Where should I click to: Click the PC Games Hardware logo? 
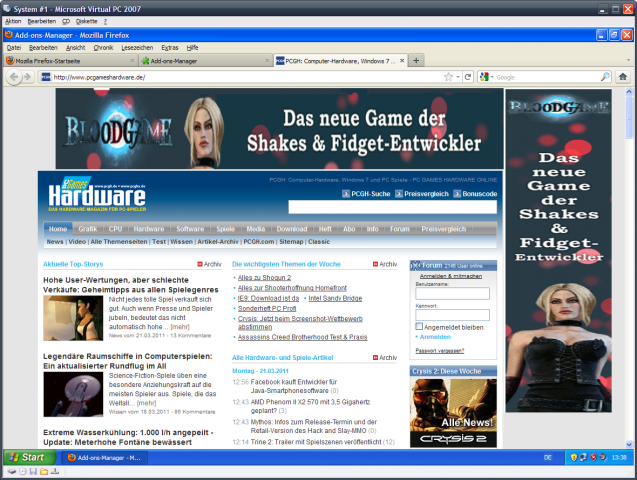tap(97, 194)
